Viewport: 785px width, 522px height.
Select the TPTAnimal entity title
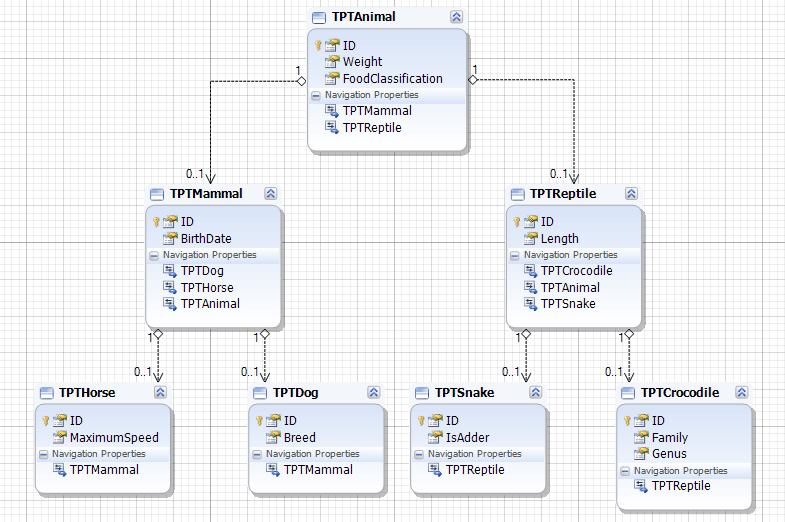point(363,17)
